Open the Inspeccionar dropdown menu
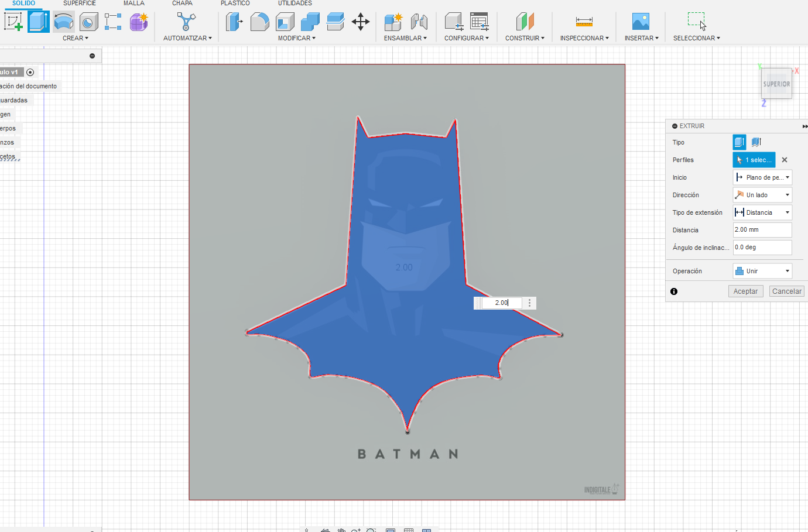The width and height of the screenshot is (808, 532). tap(584, 38)
